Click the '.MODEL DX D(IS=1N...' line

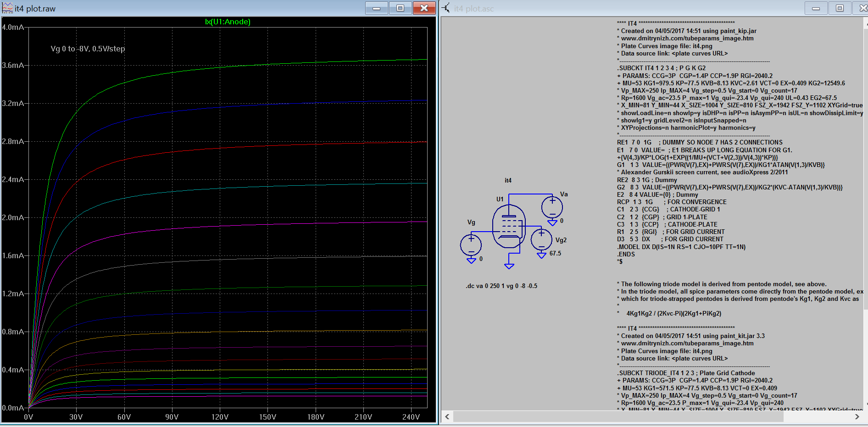[x=681, y=247]
